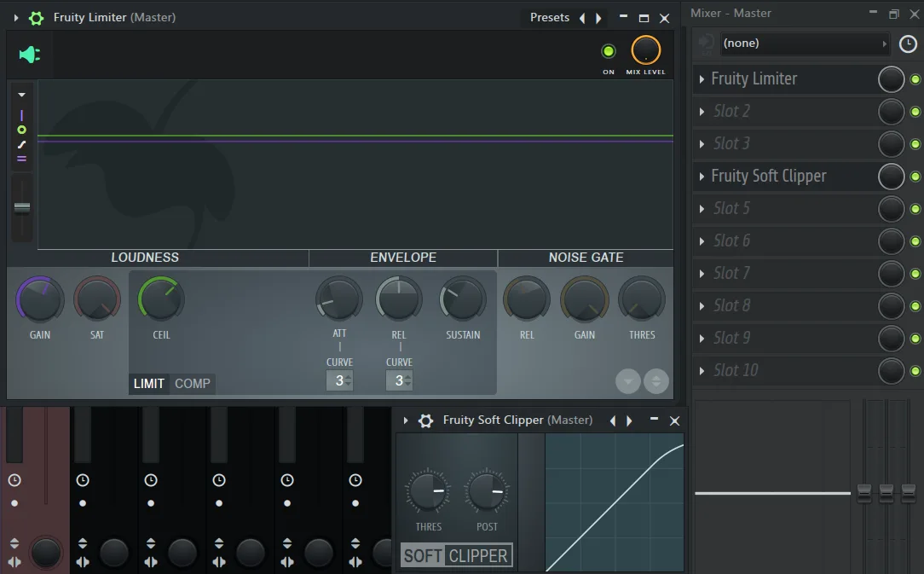
Task: Expand the Slot 2 arrow
Action: [702, 112]
